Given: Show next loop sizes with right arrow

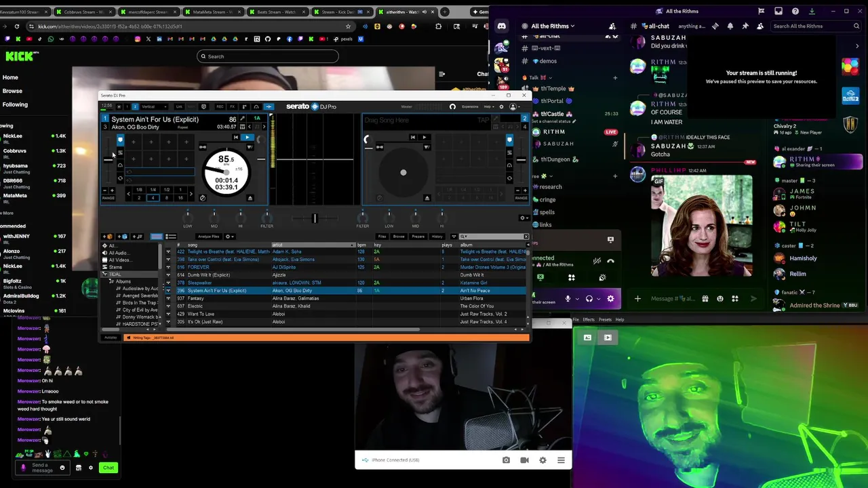Looking at the screenshot, I should tap(191, 194).
